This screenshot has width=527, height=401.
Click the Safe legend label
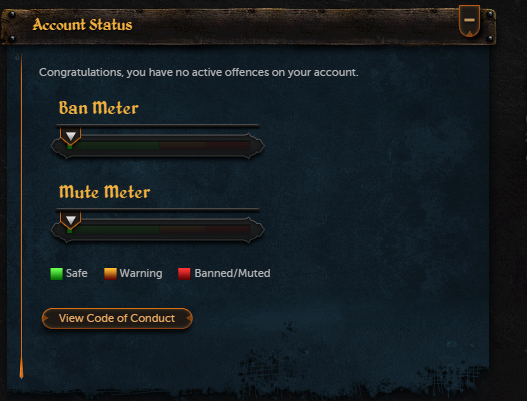[x=77, y=273]
